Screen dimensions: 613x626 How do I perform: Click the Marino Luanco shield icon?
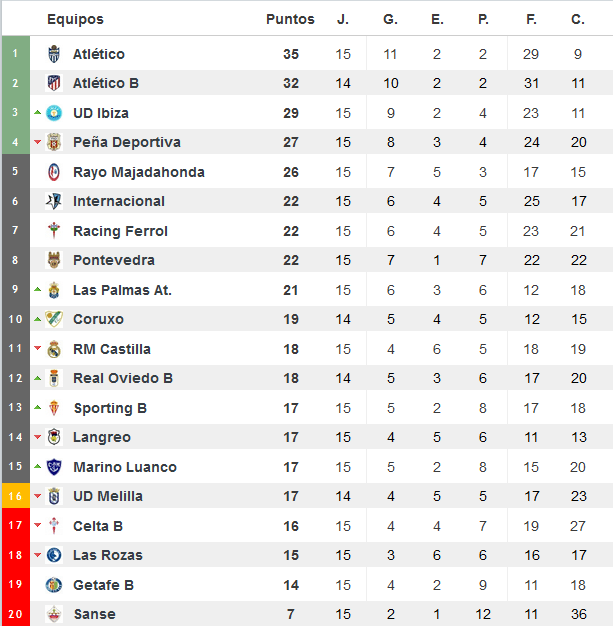(x=54, y=467)
